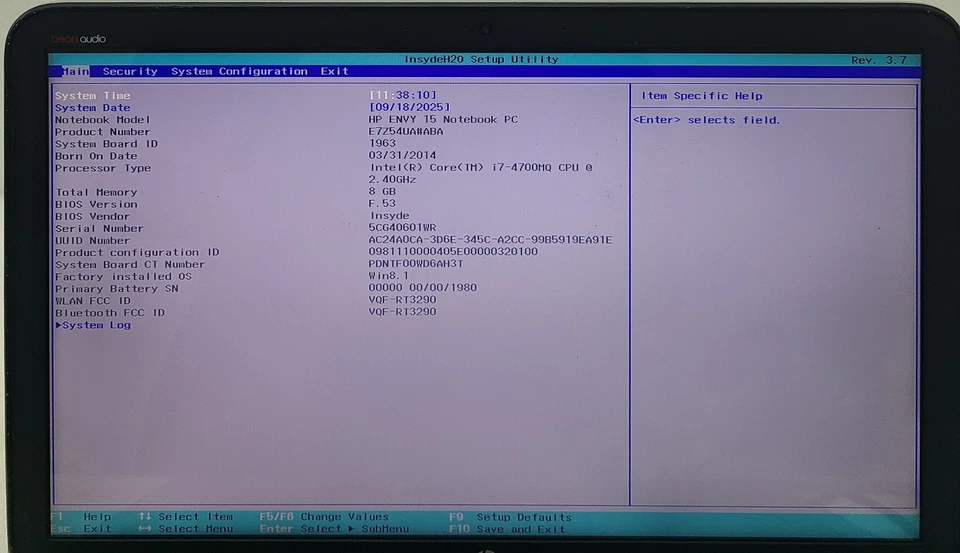Screen dimensions: 960x553
Task: Expand the System Log submenu
Action: [x=93, y=325]
